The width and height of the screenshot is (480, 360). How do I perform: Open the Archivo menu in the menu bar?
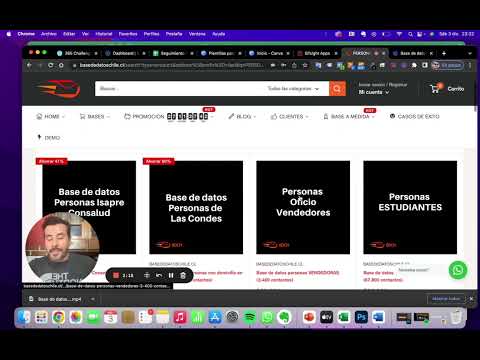[x=49, y=34]
